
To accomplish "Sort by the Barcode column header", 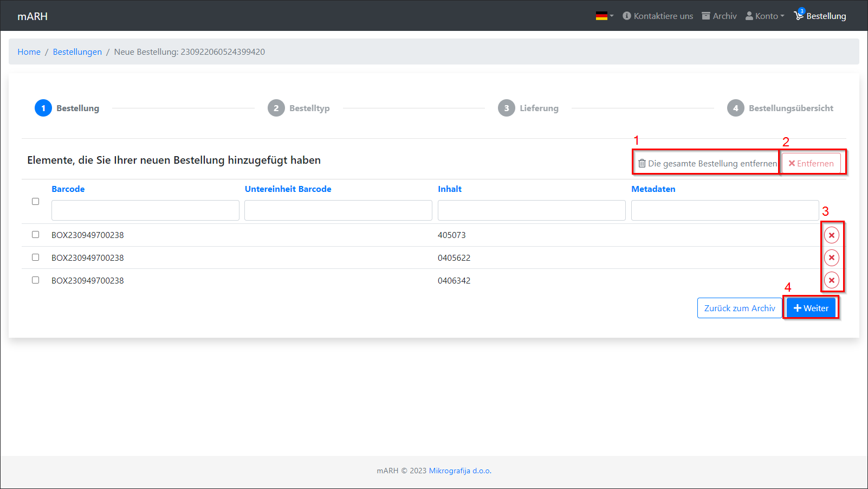I will tap(68, 189).
